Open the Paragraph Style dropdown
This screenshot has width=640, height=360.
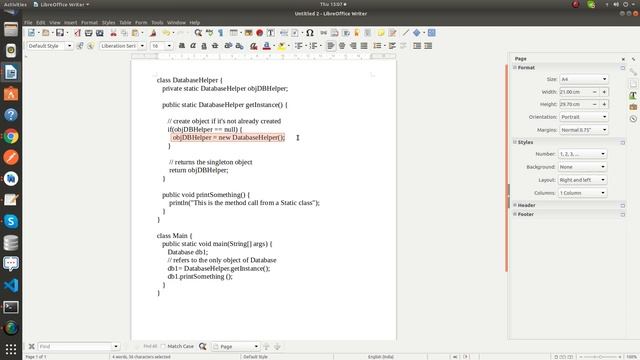point(69,46)
